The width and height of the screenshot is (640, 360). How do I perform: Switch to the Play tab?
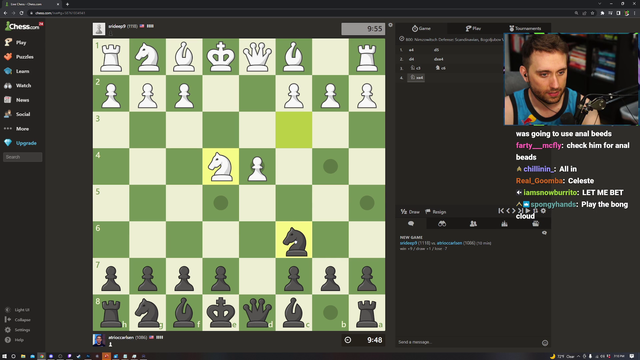(x=473, y=28)
